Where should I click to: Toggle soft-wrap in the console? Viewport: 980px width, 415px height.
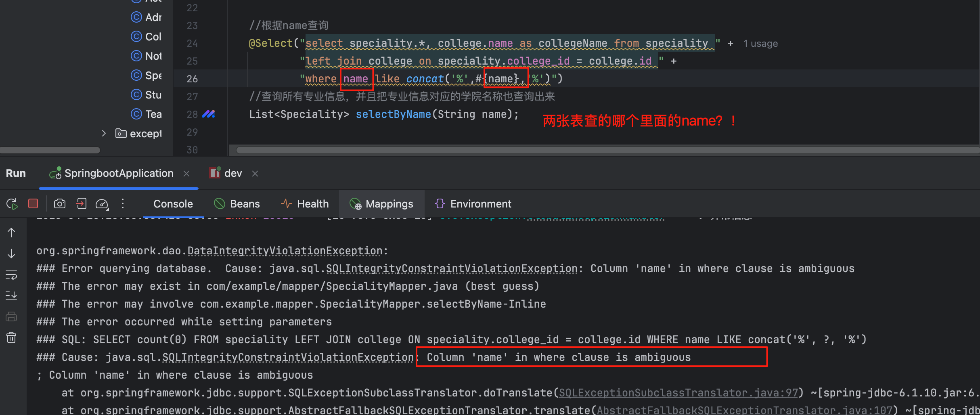(11, 275)
